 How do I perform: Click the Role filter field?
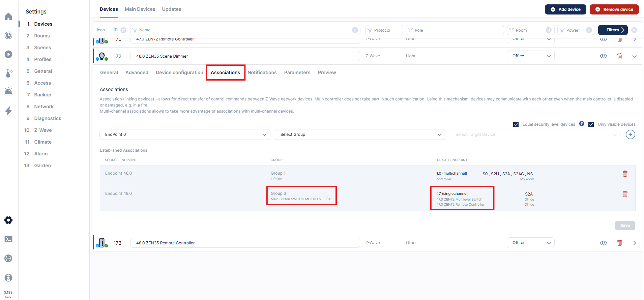coord(455,30)
